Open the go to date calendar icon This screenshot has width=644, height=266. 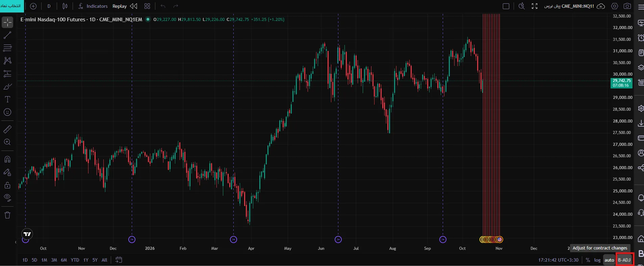[x=119, y=260]
